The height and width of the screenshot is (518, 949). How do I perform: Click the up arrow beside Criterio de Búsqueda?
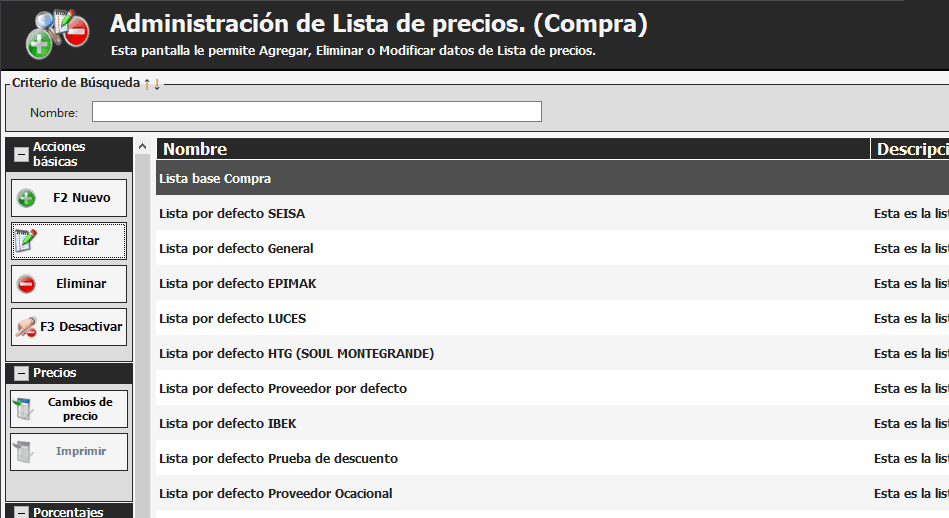(147, 84)
